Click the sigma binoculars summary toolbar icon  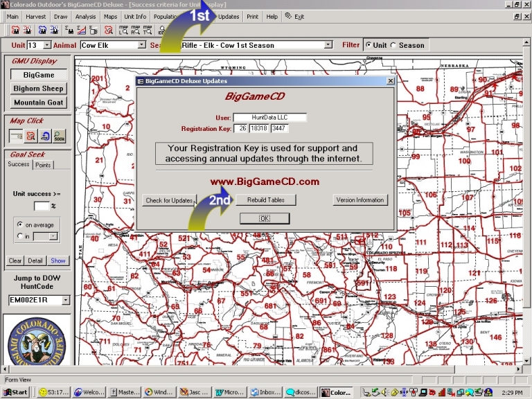tap(69, 30)
